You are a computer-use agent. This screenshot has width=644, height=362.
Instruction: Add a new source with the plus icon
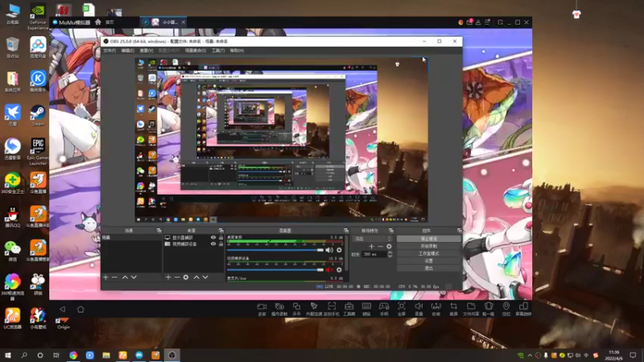[168, 278]
